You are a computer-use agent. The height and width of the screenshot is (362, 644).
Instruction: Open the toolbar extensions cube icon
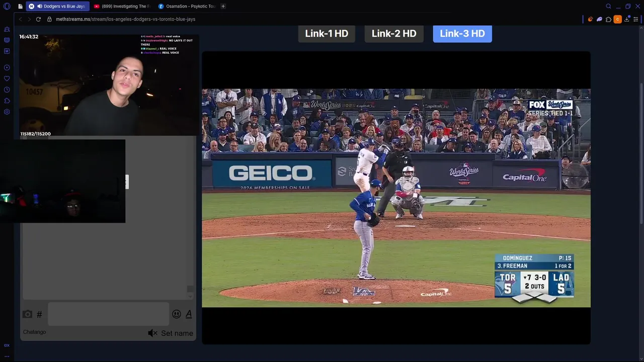point(608,19)
